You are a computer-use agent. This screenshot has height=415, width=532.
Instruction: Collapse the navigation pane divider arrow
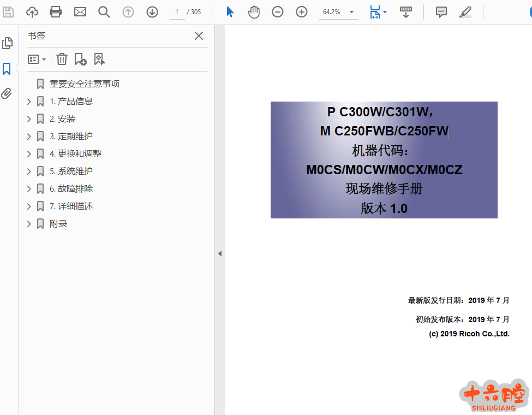point(220,253)
